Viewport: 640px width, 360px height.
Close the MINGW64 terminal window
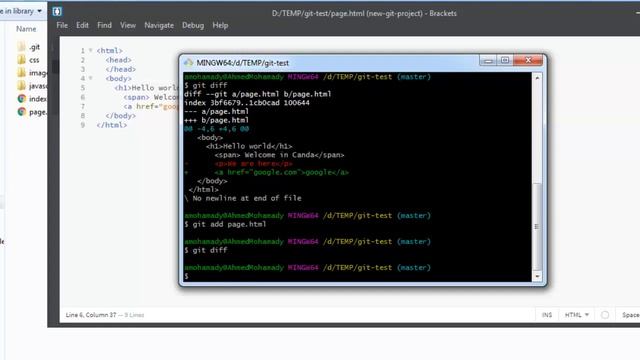(x=528, y=60)
